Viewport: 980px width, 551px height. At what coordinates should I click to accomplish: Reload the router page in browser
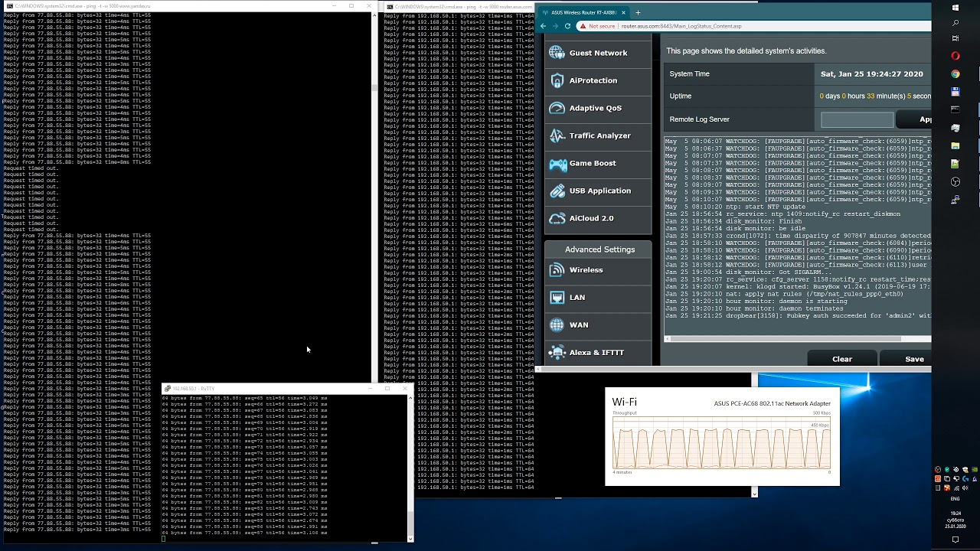[x=567, y=26]
